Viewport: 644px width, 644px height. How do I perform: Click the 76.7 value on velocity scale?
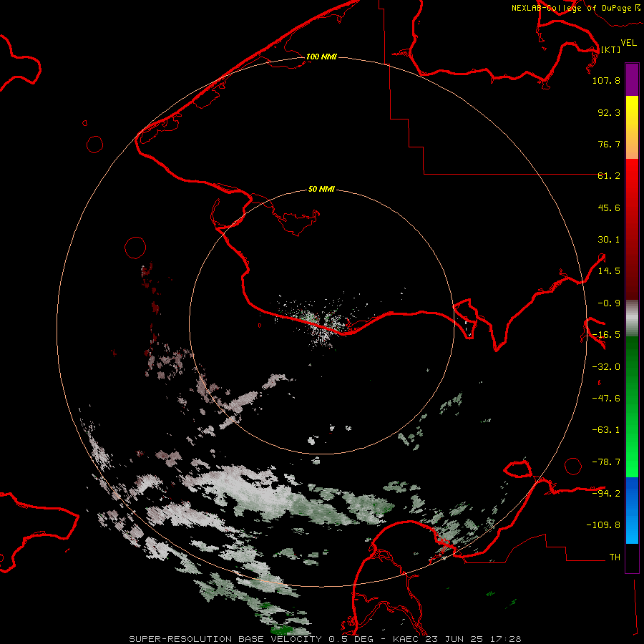609,144
